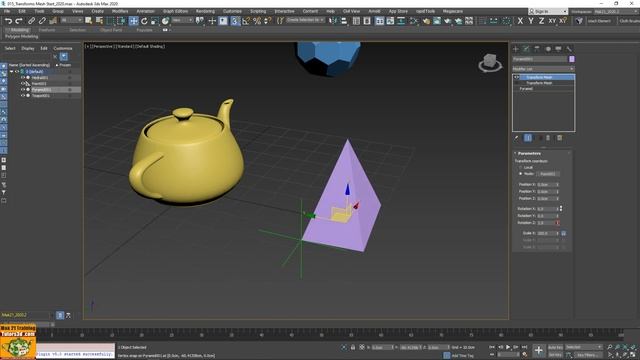Toggle visibility eye of Hedra001 in explorer
The image size is (640, 360).
[23, 78]
